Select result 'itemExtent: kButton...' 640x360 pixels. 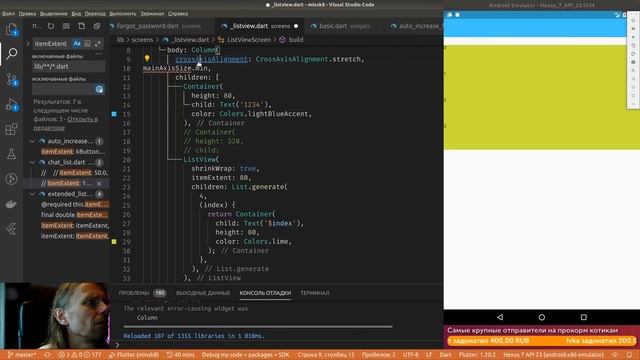73,151
